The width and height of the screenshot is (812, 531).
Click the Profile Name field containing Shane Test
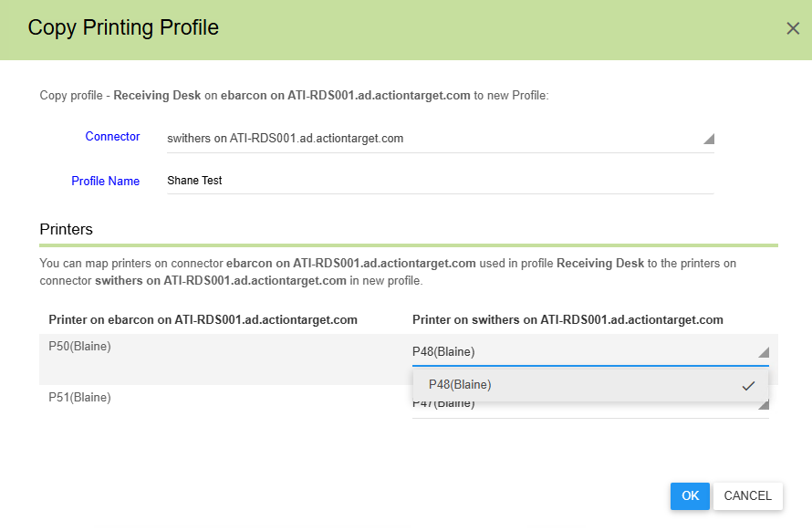click(438, 181)
